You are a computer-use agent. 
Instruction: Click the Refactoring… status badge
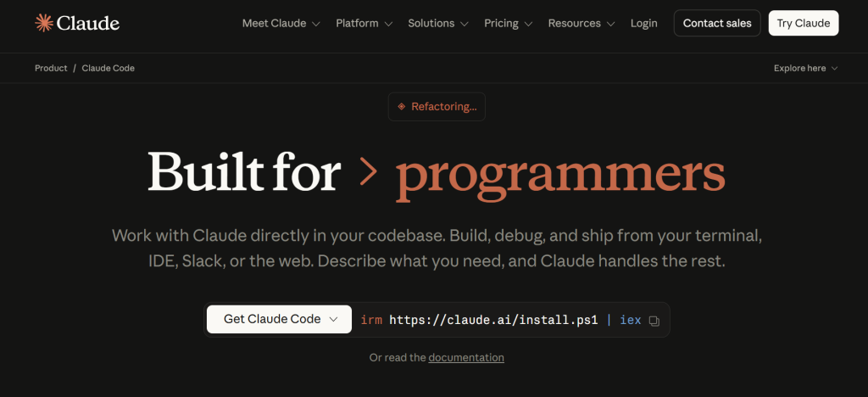coord(437,106)
